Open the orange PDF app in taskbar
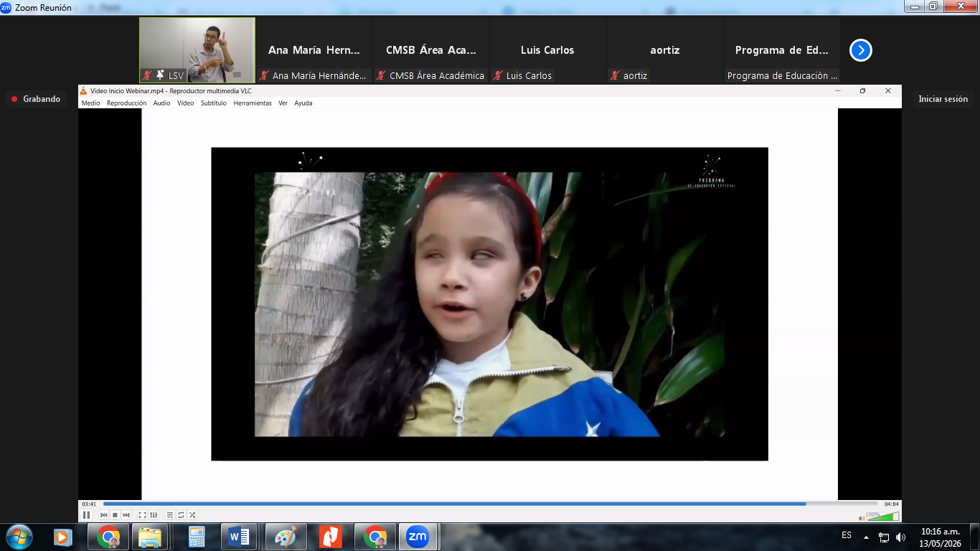980x551 pixels. tap(330, 537)
